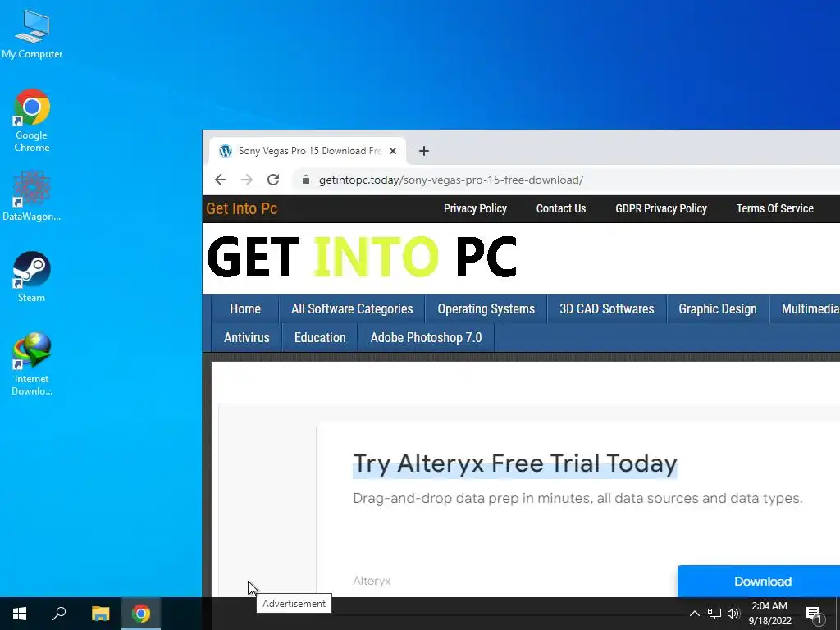Open the GDPR Privacy Policy page
The width and height of the screenshot is (840, 630).
tap(661, 208)
